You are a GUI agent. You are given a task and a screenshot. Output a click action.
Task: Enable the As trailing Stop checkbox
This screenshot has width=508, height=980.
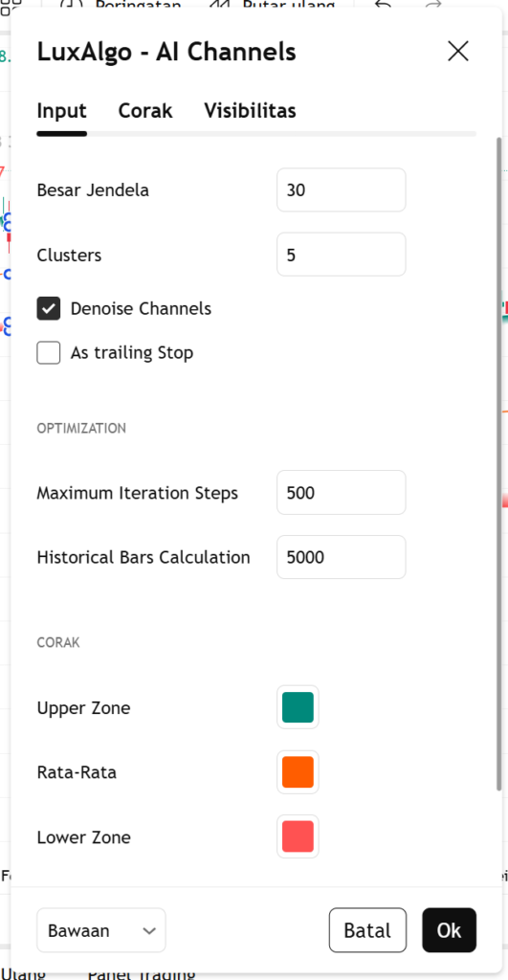(x=49, y=352)
